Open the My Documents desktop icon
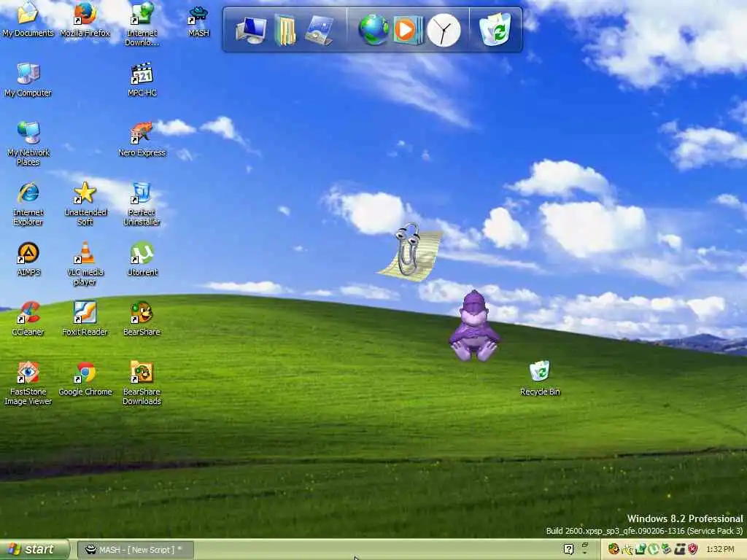Image resolution: width=747 pixels, height=560 pixels. [28, 19]
